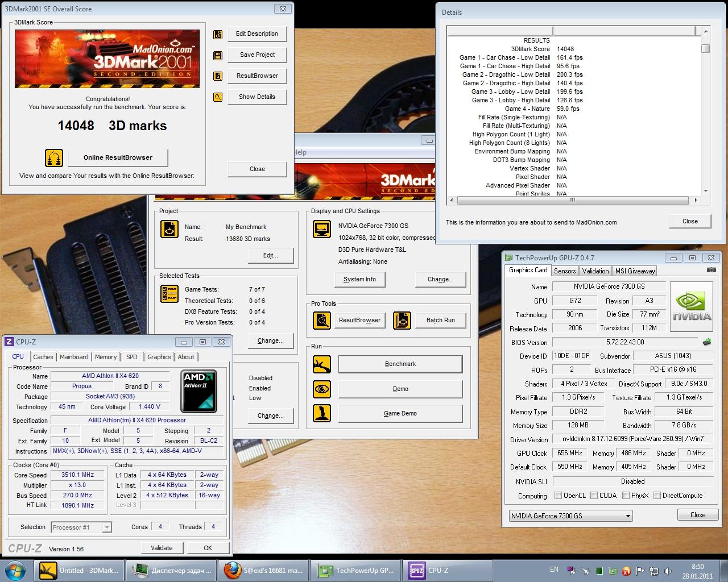Switch to the SPD tab in CPU-Z

(132, 357)
